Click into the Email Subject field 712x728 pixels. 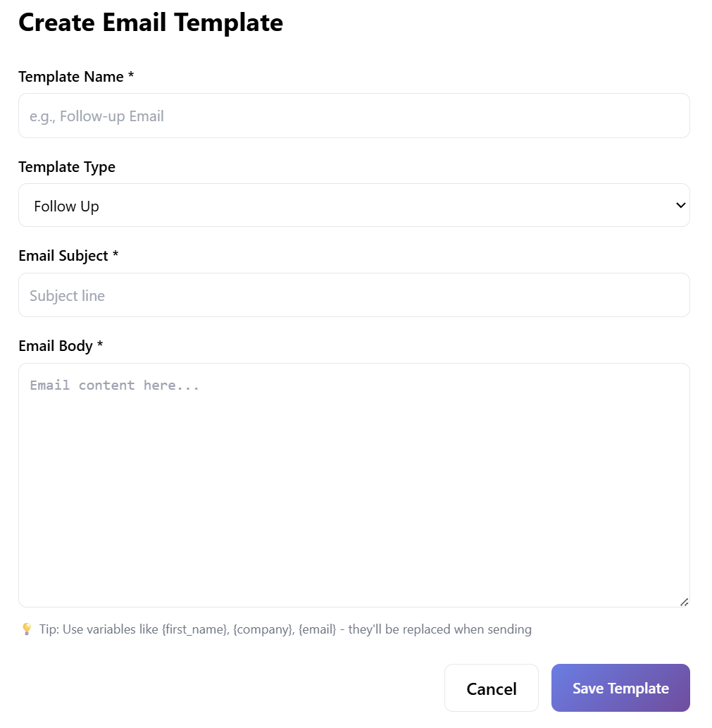coord(354,295)
